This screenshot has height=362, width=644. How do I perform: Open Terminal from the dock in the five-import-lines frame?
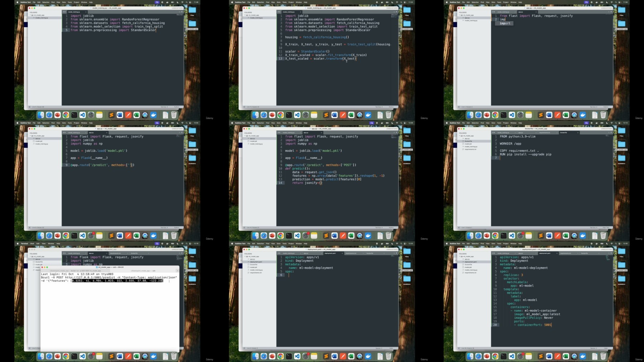point(74,115)
